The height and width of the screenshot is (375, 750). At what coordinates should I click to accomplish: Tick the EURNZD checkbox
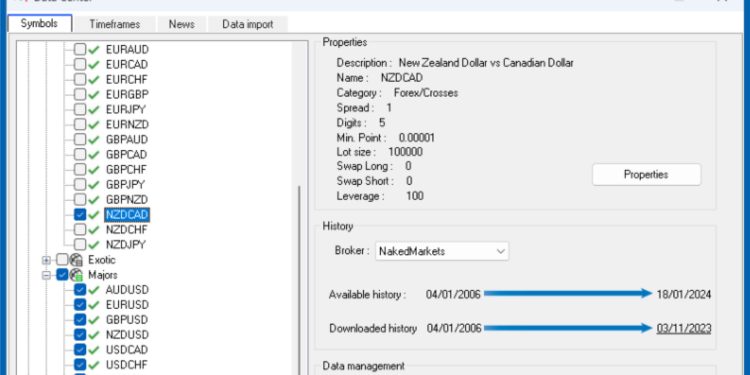point(80,124)
